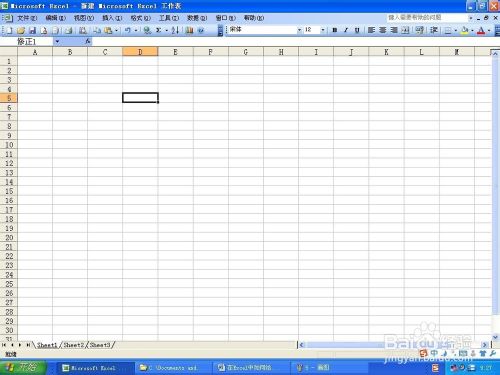This screenshot has height=375, width=500.
Task: Open the 格式 (Format) menu
Action: point(140,18)
